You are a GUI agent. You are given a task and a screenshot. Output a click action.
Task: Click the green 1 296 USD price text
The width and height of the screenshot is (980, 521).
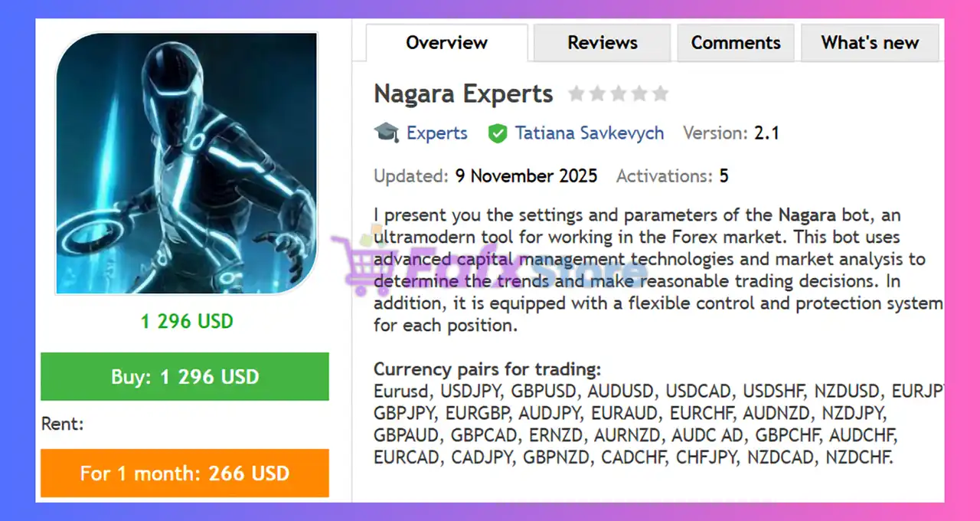187,321
